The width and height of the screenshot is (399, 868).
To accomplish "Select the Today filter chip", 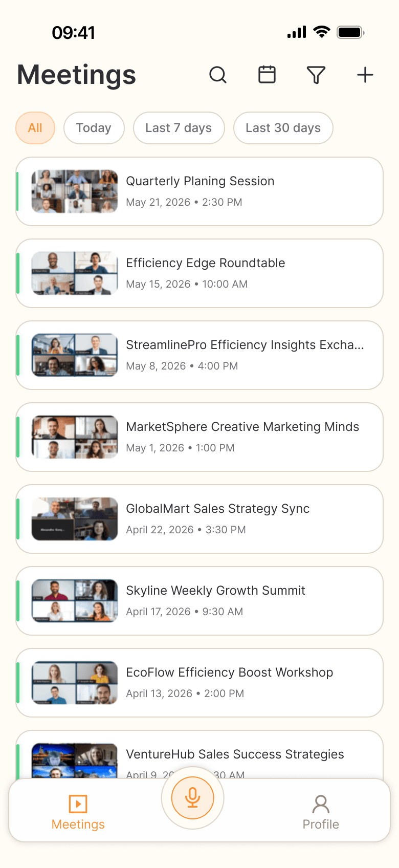I will tap(94, 128).
